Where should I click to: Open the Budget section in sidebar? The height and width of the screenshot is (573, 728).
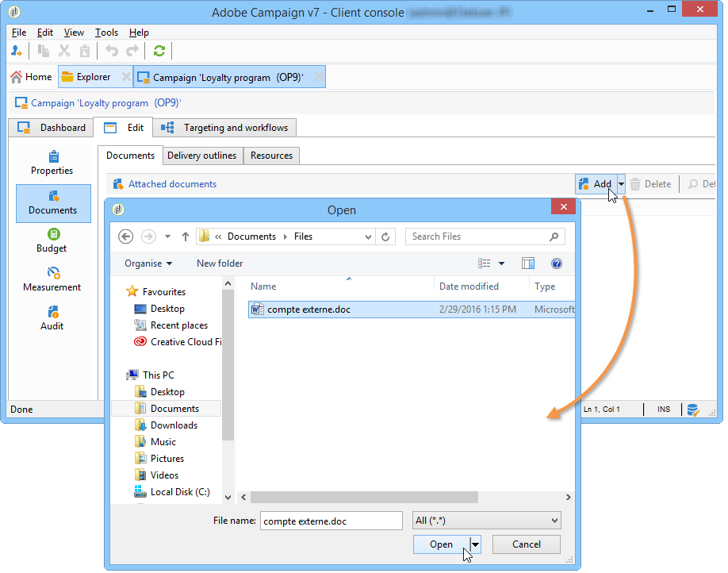point(52,240)
